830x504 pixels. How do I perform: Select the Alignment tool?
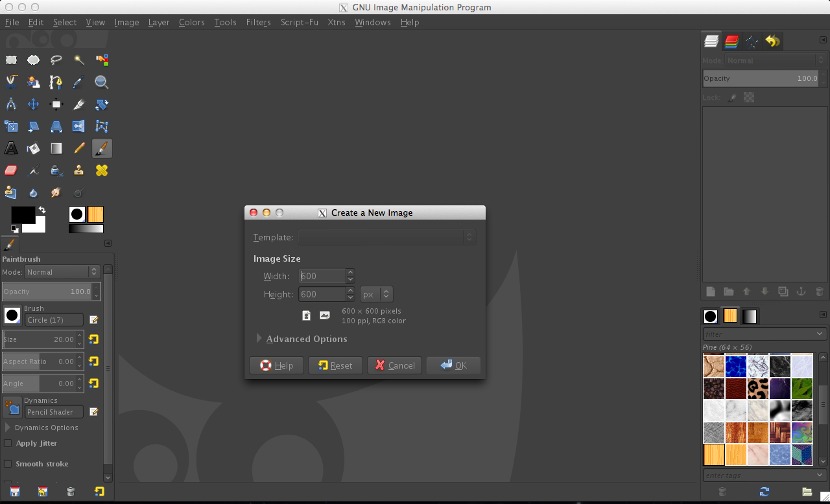56,104
